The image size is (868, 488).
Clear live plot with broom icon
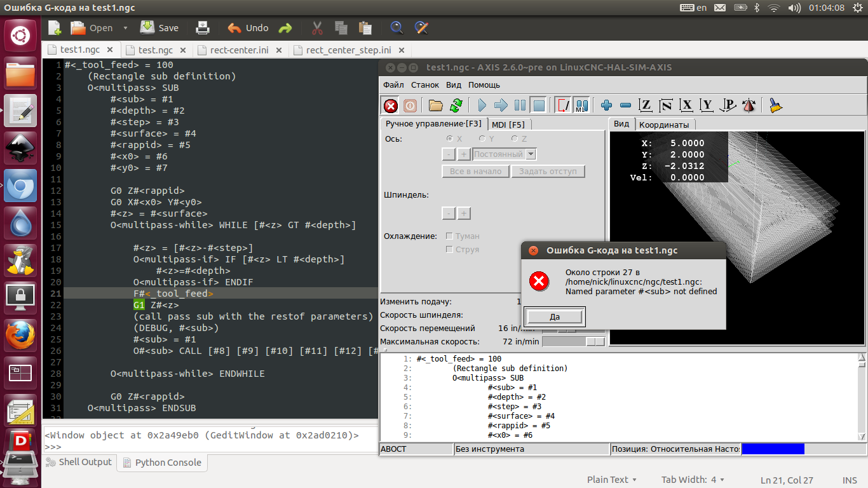tap(775, 105)
